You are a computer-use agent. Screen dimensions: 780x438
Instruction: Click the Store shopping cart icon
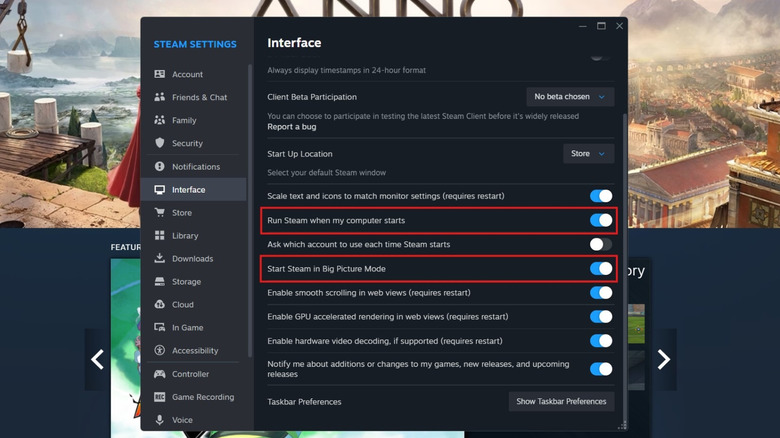[x=160, y=213]
